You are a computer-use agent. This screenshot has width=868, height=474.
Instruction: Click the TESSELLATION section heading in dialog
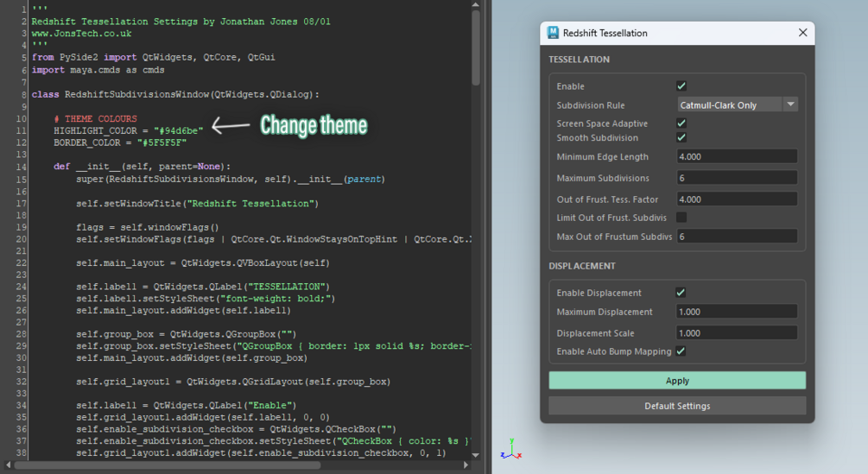[x=579, y=60]
